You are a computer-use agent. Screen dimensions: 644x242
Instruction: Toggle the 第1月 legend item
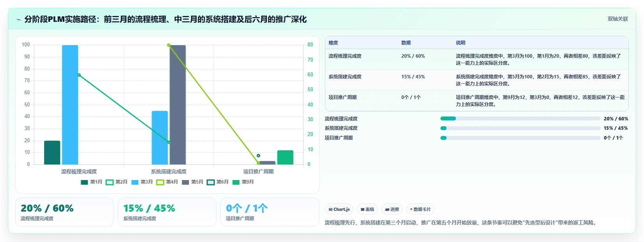click(x=91, y=182)
